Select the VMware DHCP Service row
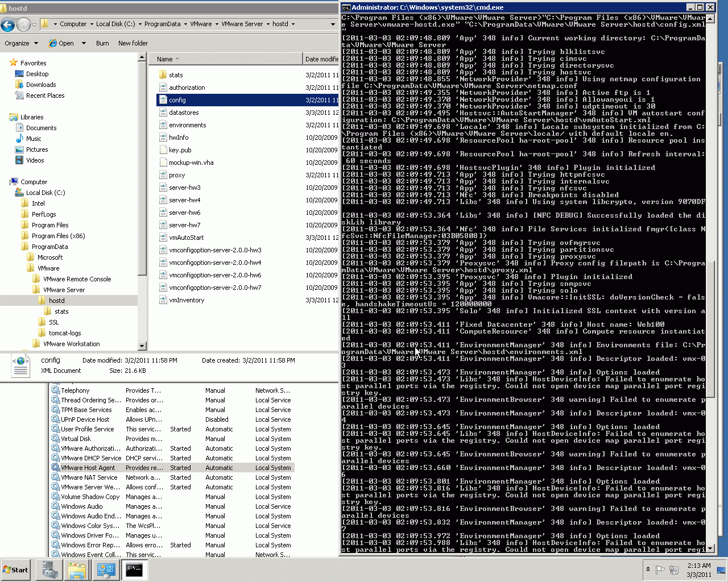The image size is (728, 582). [172, 458]
